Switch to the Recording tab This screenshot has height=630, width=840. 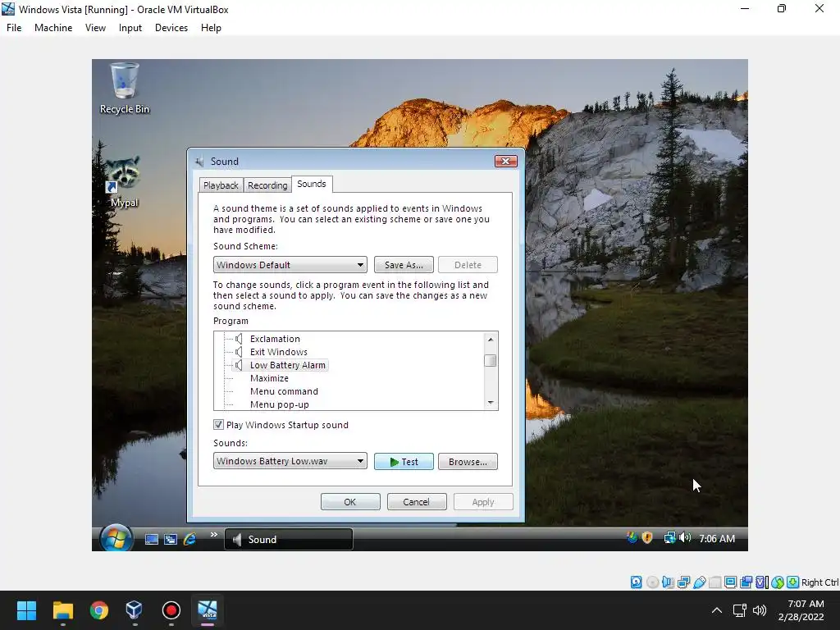point(267,185)
